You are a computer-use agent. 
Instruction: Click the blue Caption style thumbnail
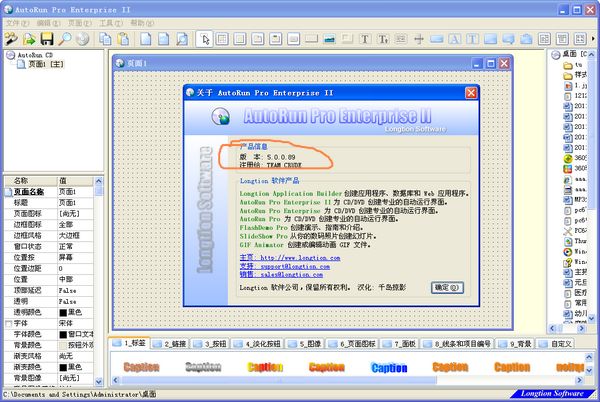(389, 368)
